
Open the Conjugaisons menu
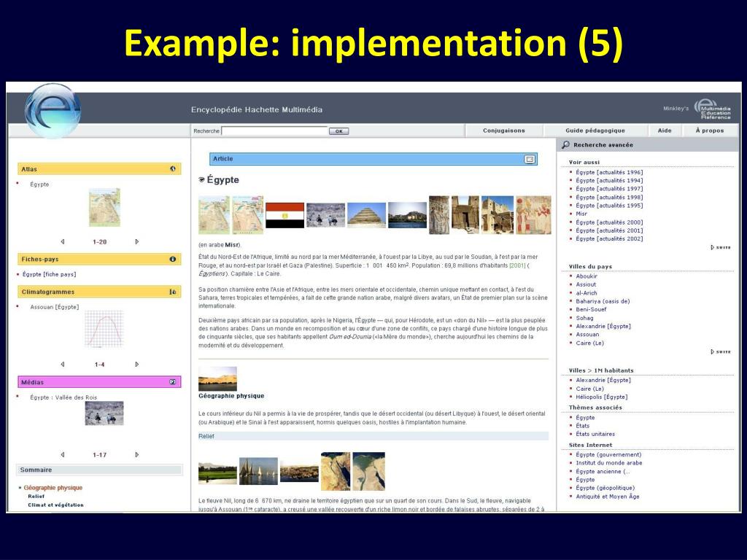click(503, 131)
